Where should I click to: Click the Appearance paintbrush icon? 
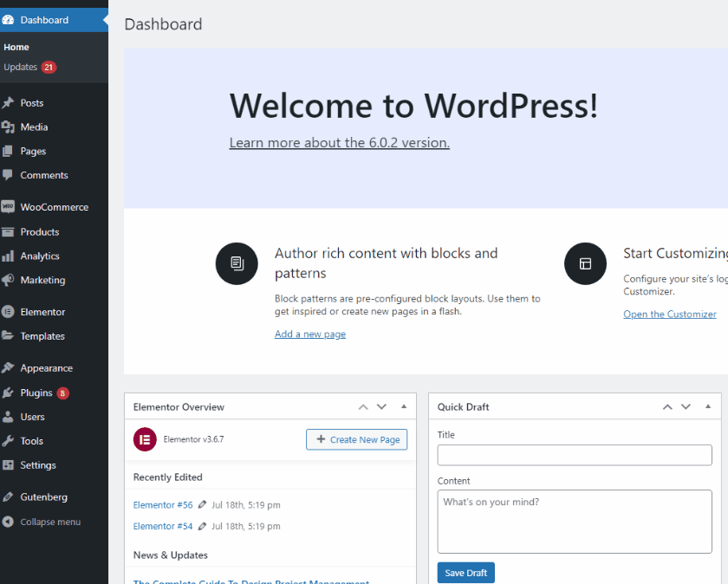pyautogui.click(x=8, y=368)
